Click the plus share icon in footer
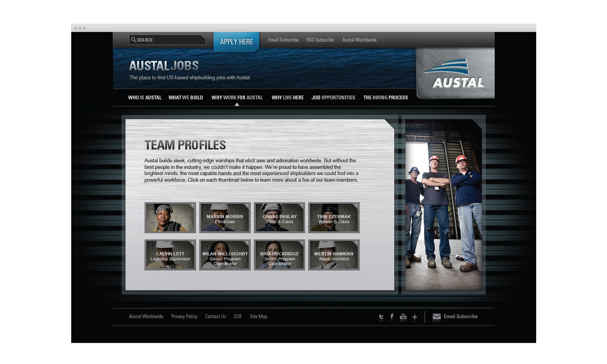This screenshot has height=364, width=607. pyautogui.click(x=415, y=317)
